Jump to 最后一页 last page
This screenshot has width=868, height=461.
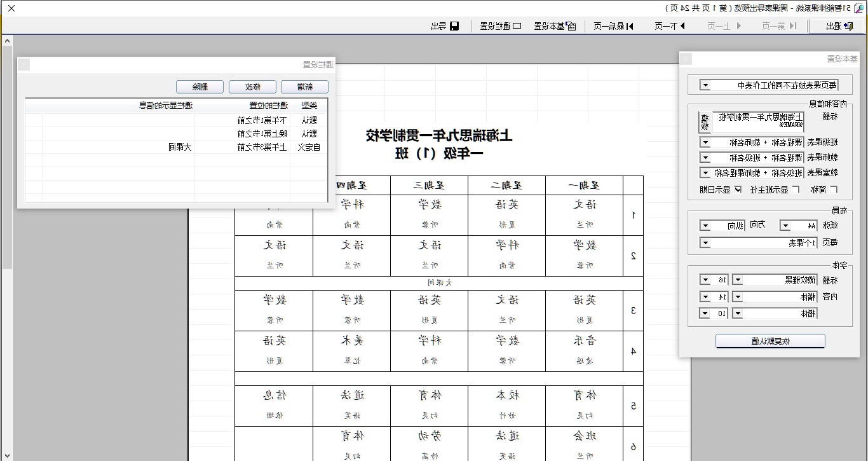pos(614,26)
